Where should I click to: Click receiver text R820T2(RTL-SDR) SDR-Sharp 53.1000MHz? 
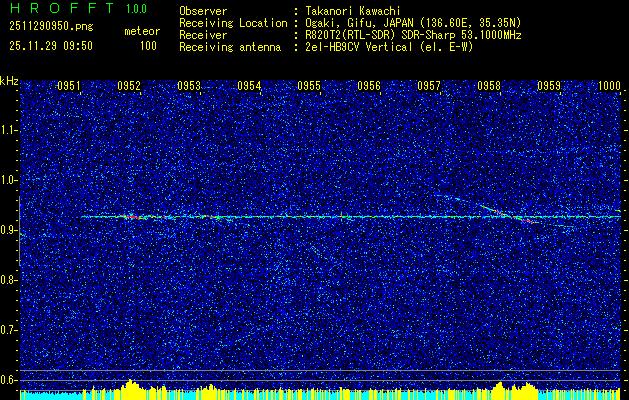413,35
